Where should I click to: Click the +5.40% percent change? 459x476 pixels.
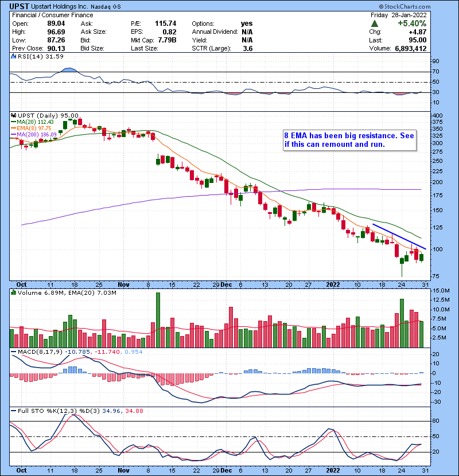[x=412, y=24]
